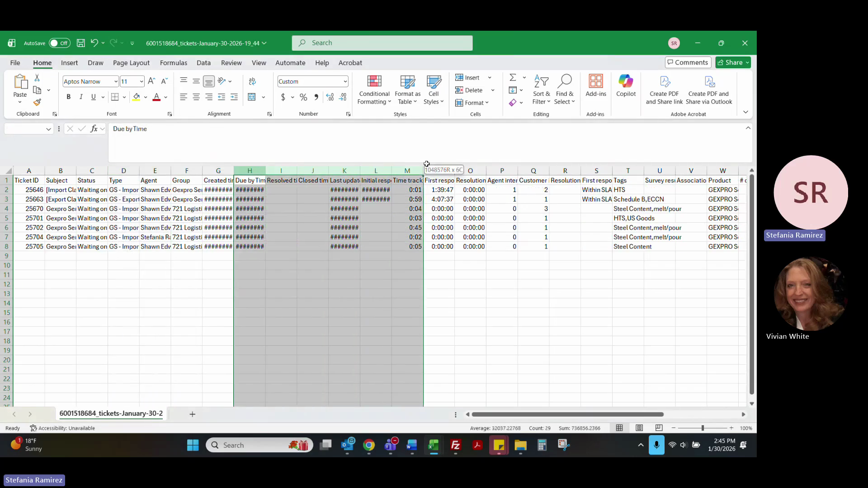Viewport: 868px width, 488px height.
Task: Click the Insert Function fx icon
Action: 94,129
